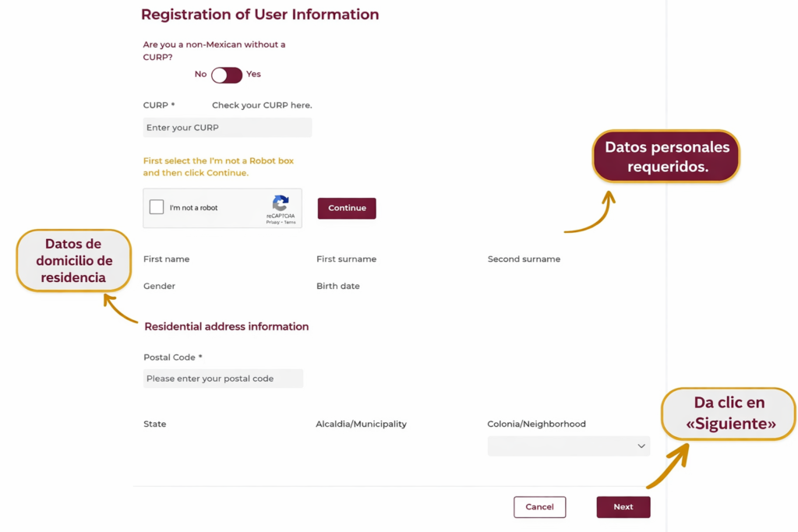Check the "I'm not a robot" box
The image size is (798, 532).
157,207
